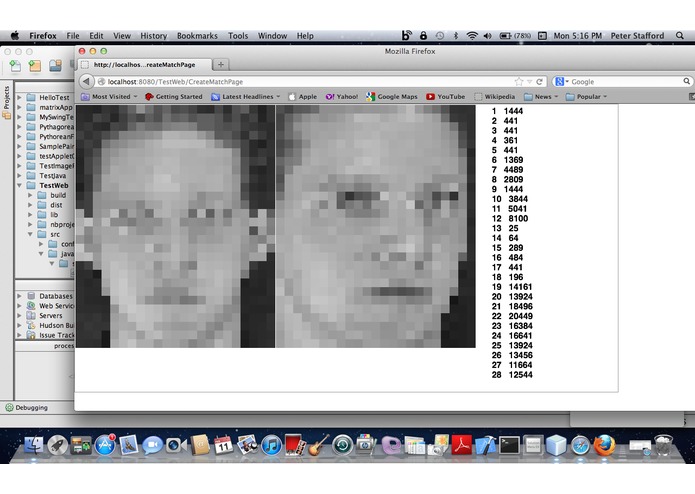Open the Trash in the Dock
The height and width of the screenshot is (494, 695).
point(664,445)
